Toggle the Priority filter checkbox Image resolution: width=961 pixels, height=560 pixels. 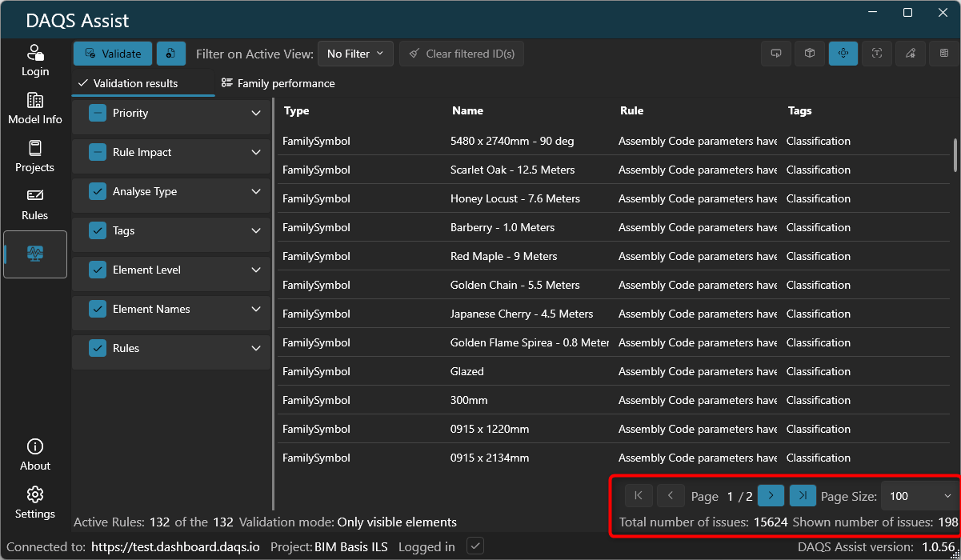[x=98, y=113]
